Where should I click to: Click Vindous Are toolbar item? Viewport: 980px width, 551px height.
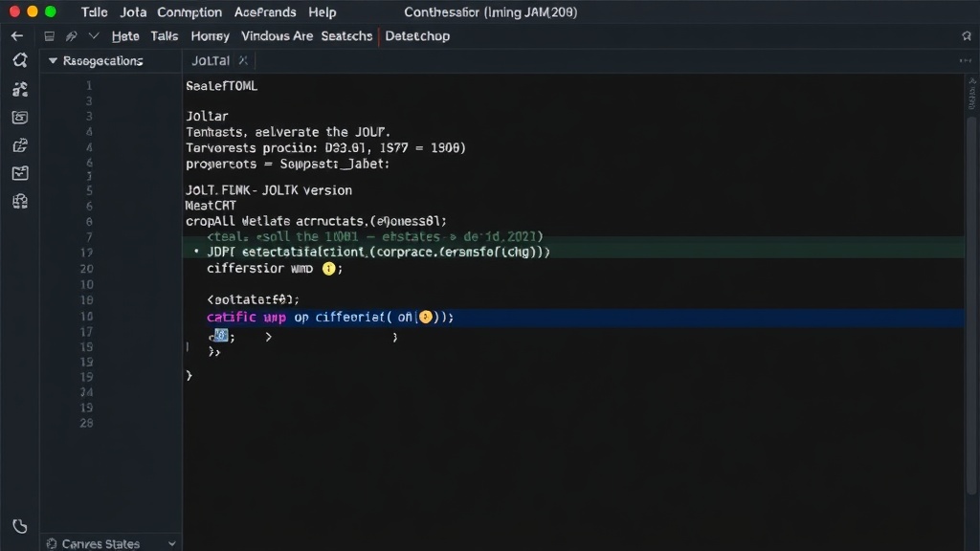277,36
